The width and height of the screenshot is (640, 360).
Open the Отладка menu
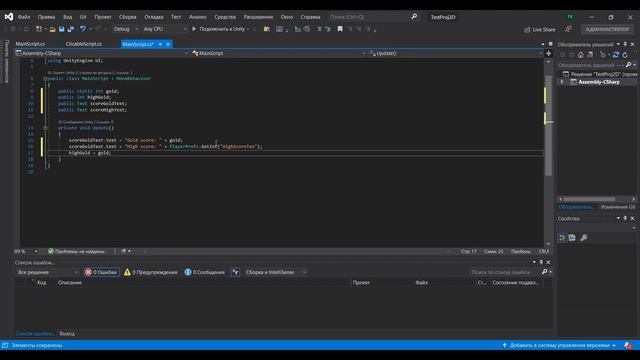[x=153, y=17]
